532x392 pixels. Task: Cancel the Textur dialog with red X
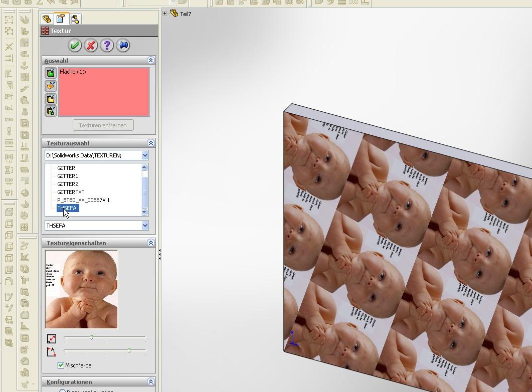pos(91,46)
